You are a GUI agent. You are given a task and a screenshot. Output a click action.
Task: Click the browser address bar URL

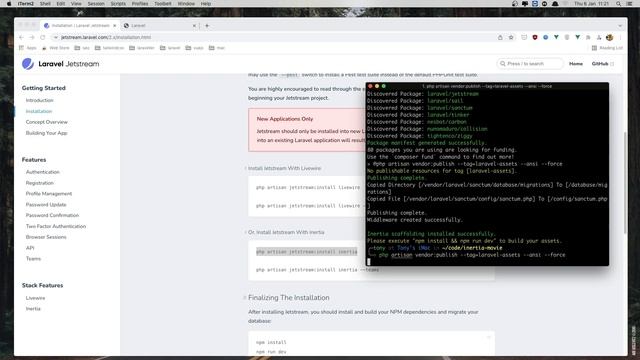(106, 37)
